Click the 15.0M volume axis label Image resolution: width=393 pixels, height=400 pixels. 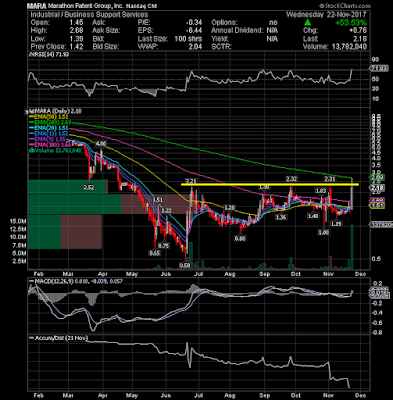(x=18, y=221)
